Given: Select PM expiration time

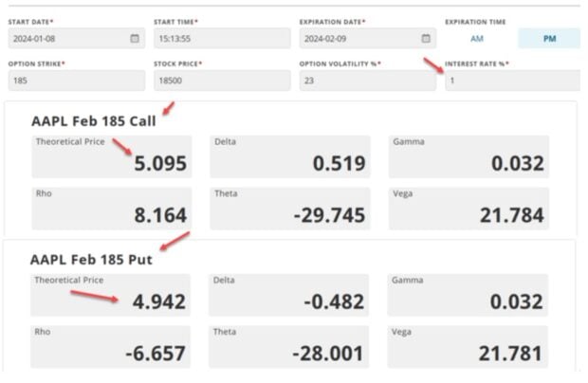Looking at the screenshot, I should point(549,39).
